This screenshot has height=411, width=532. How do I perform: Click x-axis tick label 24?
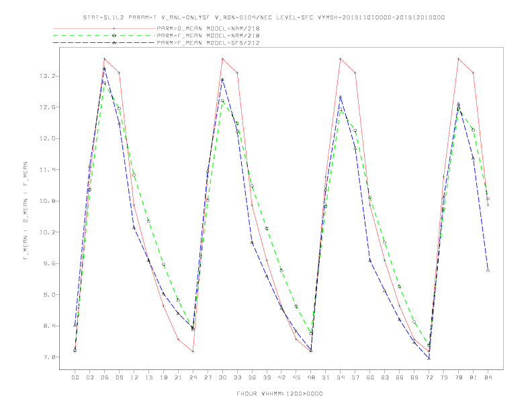point(193,377)
